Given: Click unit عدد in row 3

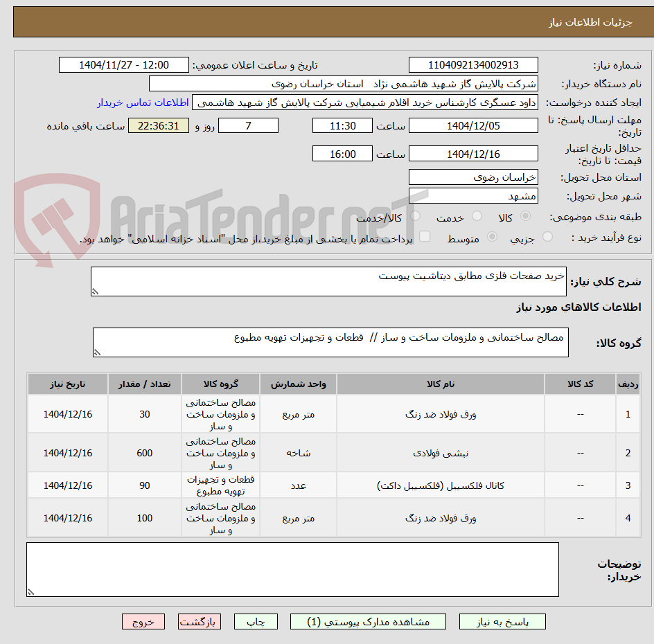Looking at the screenshot, I should click(x=298, y=485).
